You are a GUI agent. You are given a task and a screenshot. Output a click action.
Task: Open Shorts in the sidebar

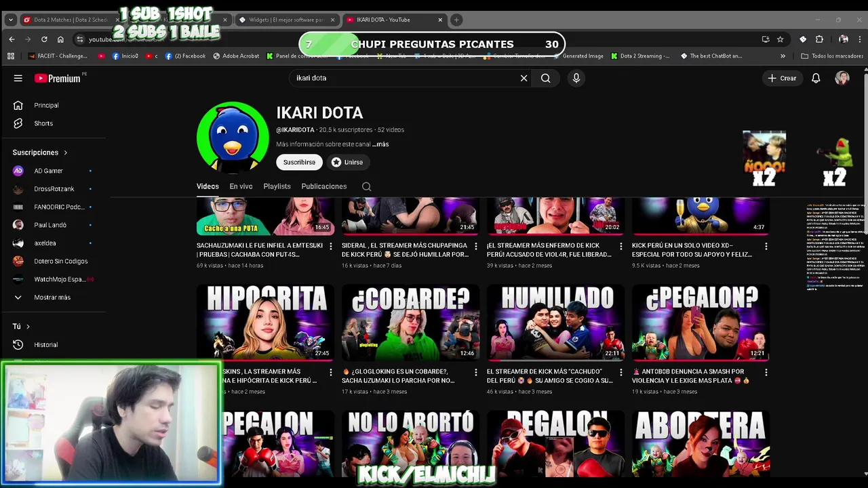click(43, 123)
